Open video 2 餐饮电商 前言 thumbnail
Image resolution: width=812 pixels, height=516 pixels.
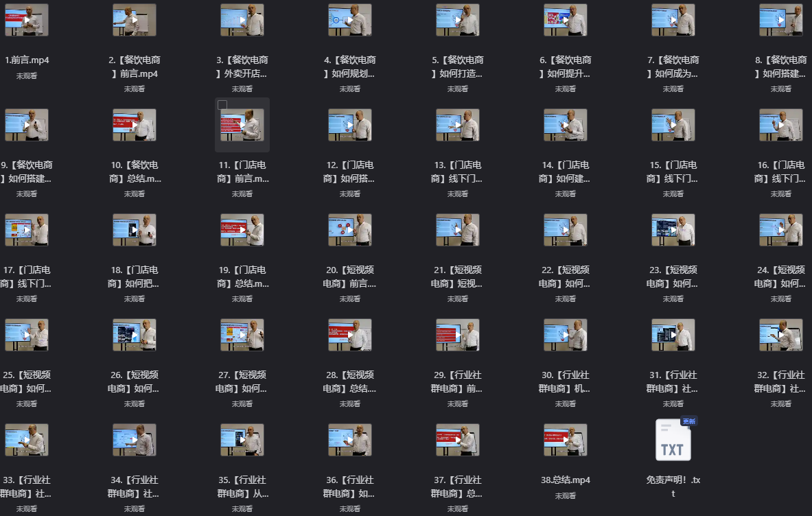135,20
